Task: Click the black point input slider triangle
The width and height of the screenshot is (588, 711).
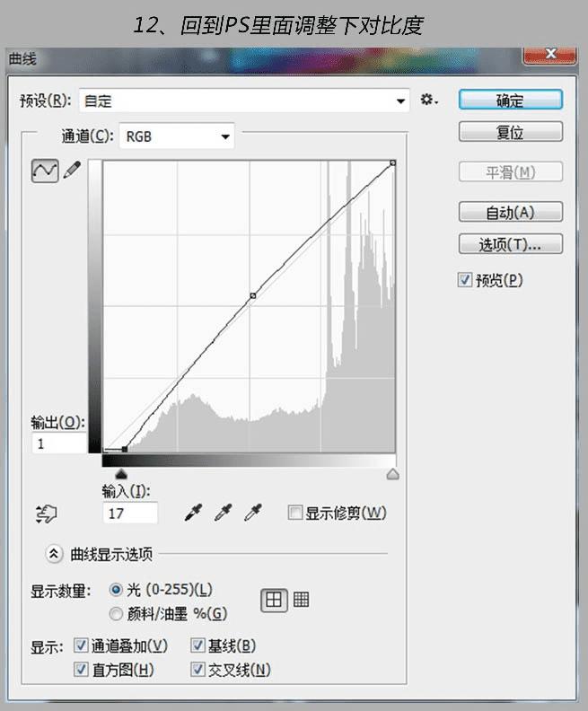Action: coord(121,474)
